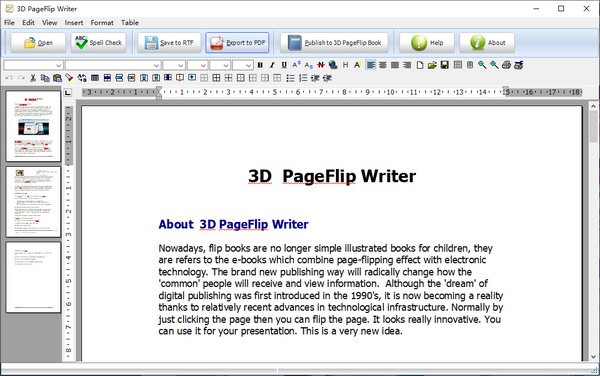Image resolution: width=600 pixels, height=376 pixels.
Task: Open the Format menu
Action: pyautogui.click(x=102, y=23)
